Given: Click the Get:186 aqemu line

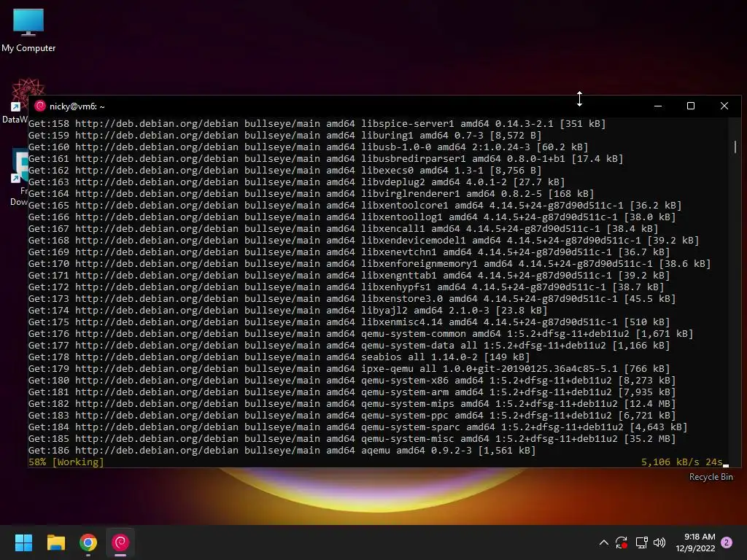Looking at the screenshot, I should (x=282, y=451).
